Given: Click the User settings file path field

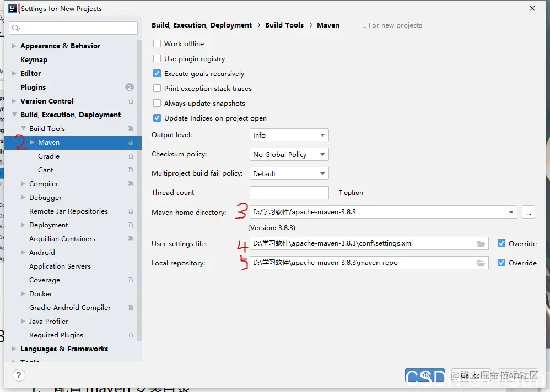Looking at the screenshot, I should pos(369,243).
